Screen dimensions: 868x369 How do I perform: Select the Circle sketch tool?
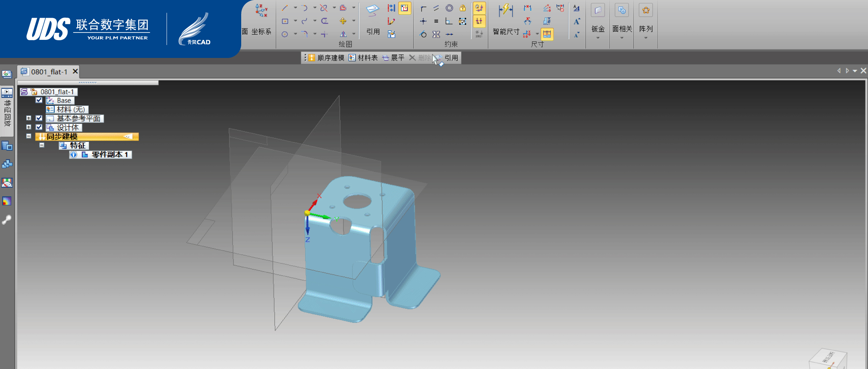(x=285, y=34)
